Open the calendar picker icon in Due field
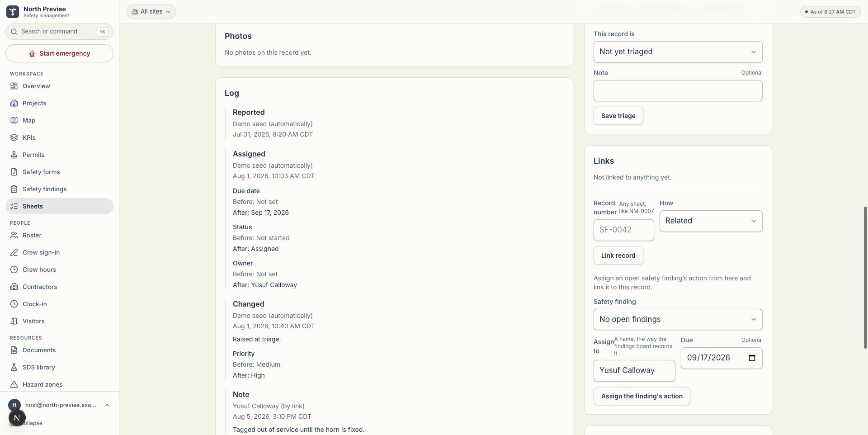The image size is (868, 435). (752, 358)
